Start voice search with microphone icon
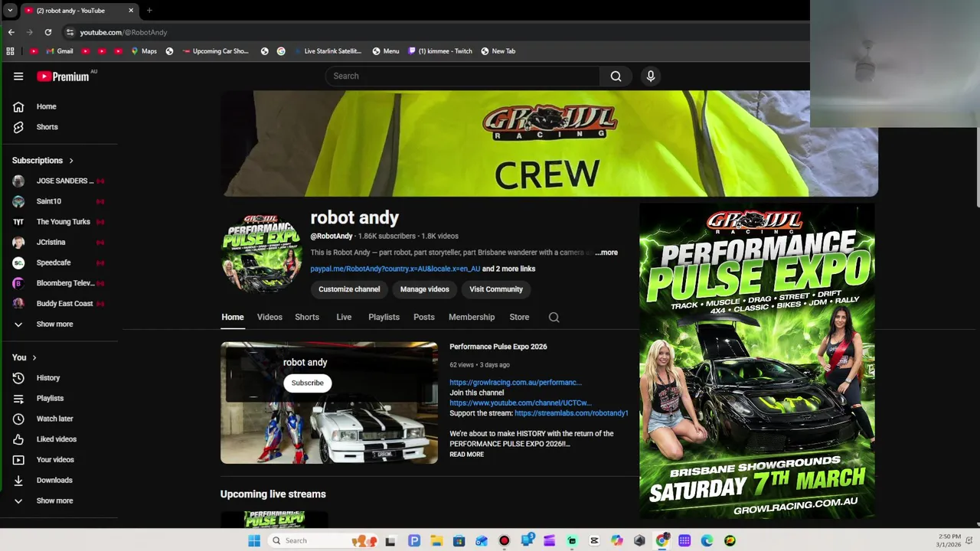Image resolution: width=980 pixels, height=551 pixels. (651, 76)
